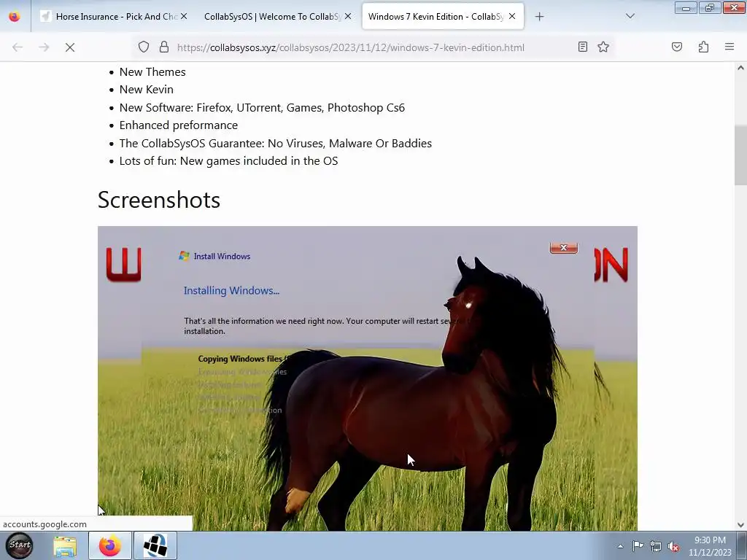Screen dimensions: 747x560
Task: Click Firefox icon in taskbar
Action: click(x=109, y=545)
